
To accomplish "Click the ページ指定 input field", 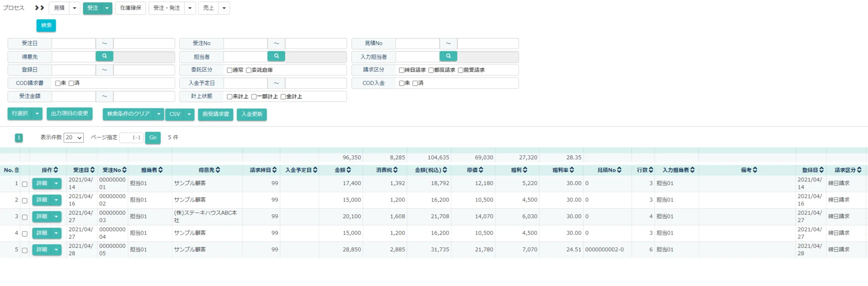I will coord(131,138).
